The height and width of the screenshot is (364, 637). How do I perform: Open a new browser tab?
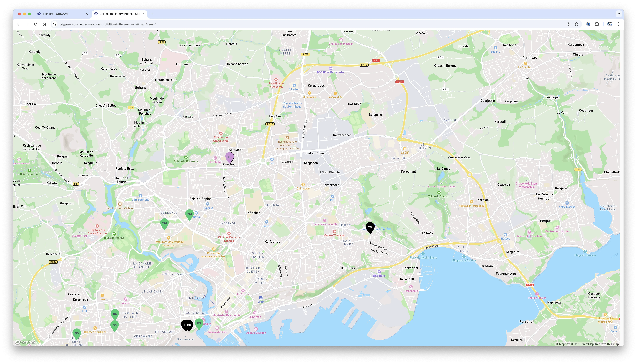click(x=152, y=14)
